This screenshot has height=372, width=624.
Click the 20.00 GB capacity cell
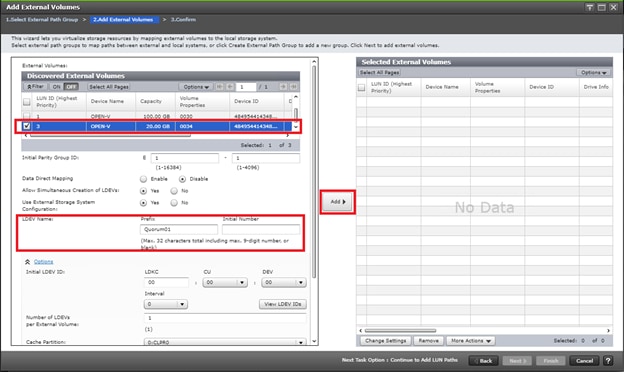point(155,127)
